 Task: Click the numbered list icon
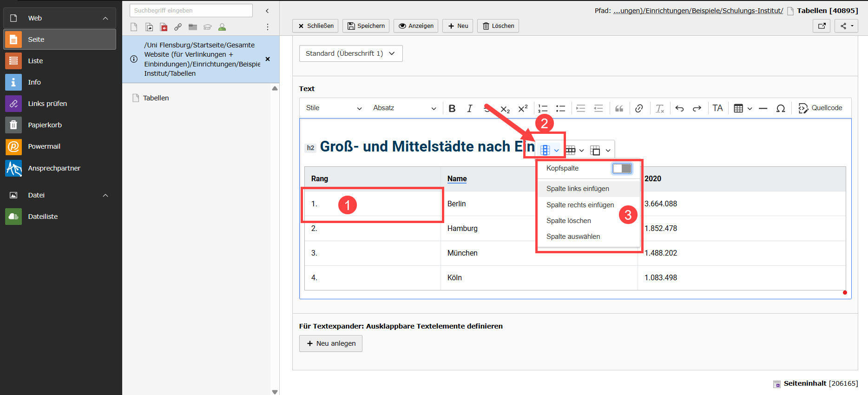543,108
